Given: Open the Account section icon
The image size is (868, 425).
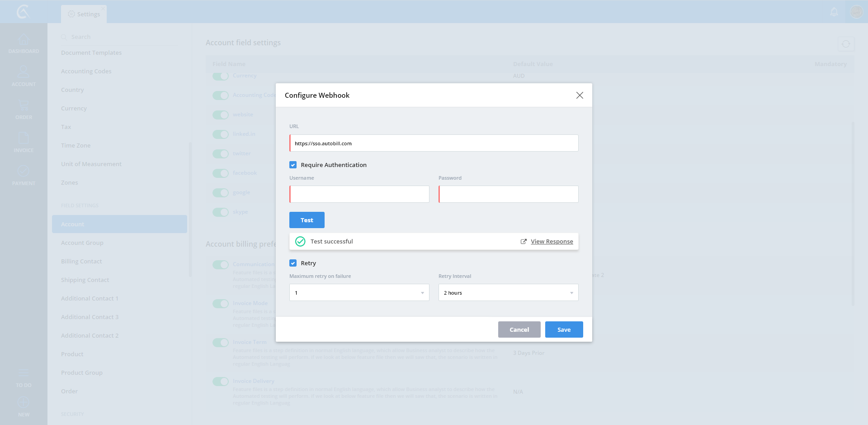Looking at the screenshot, I should tap(24, 72).
